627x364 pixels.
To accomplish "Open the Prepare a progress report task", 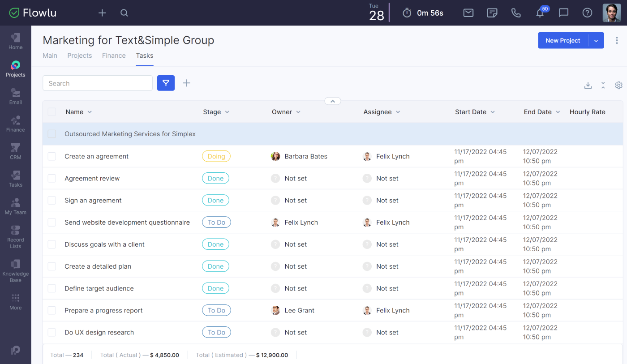I will coord(103,310).
